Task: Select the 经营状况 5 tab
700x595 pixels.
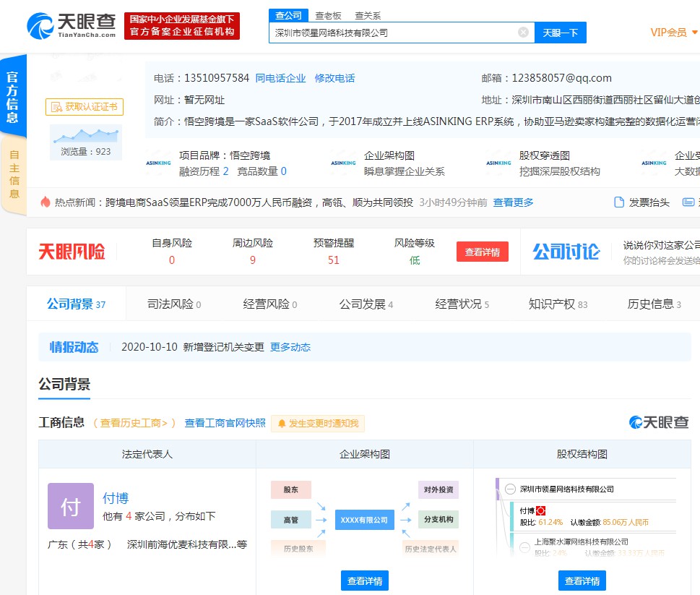Action: click(x=462, y=304)
